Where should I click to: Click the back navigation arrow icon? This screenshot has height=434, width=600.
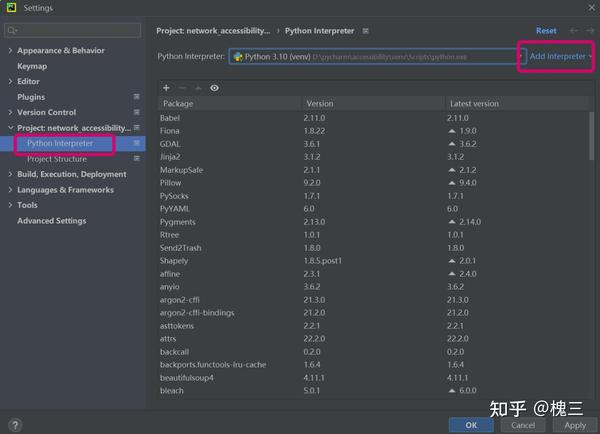[574, 31]
